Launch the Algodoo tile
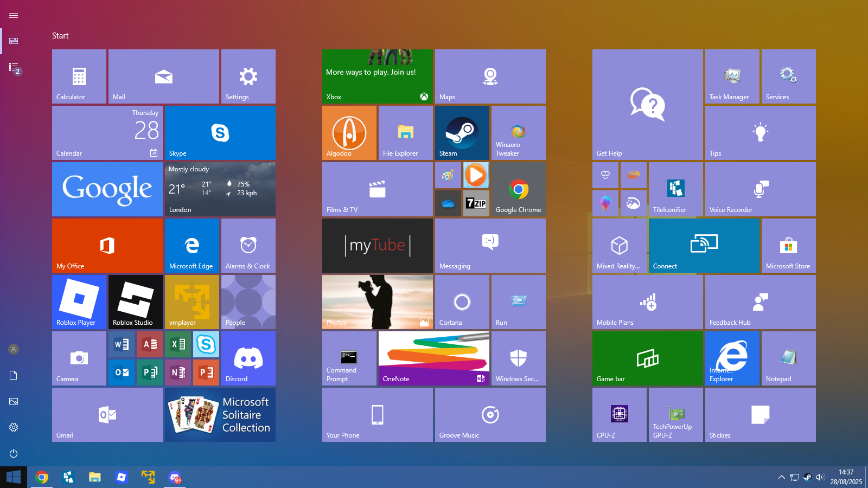This screenshot has width=868, height=488. [349, 133]
